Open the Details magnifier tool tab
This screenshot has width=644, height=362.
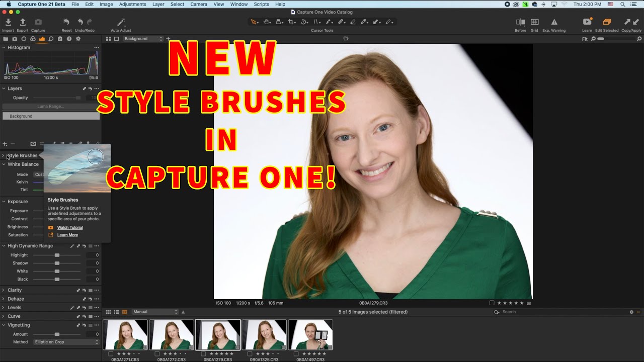[x=51, y=39]
